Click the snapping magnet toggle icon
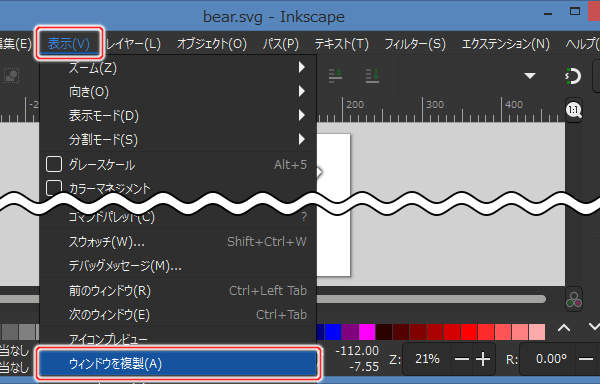Image resolution: width=600 pixels, height=384 pixels. 573,76
